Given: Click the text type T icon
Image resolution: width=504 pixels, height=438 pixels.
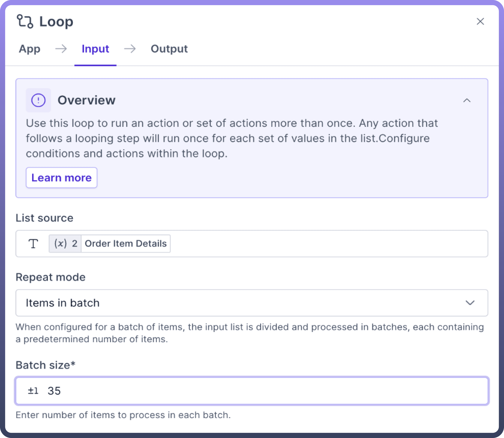Looking at the screenshot, I should tap(33, 244).
